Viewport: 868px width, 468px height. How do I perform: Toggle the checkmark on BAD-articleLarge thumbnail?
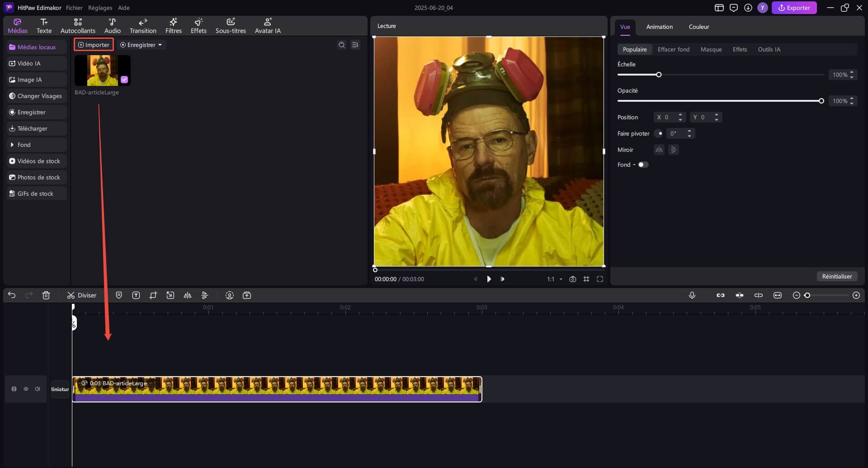[x=124, y=80]
